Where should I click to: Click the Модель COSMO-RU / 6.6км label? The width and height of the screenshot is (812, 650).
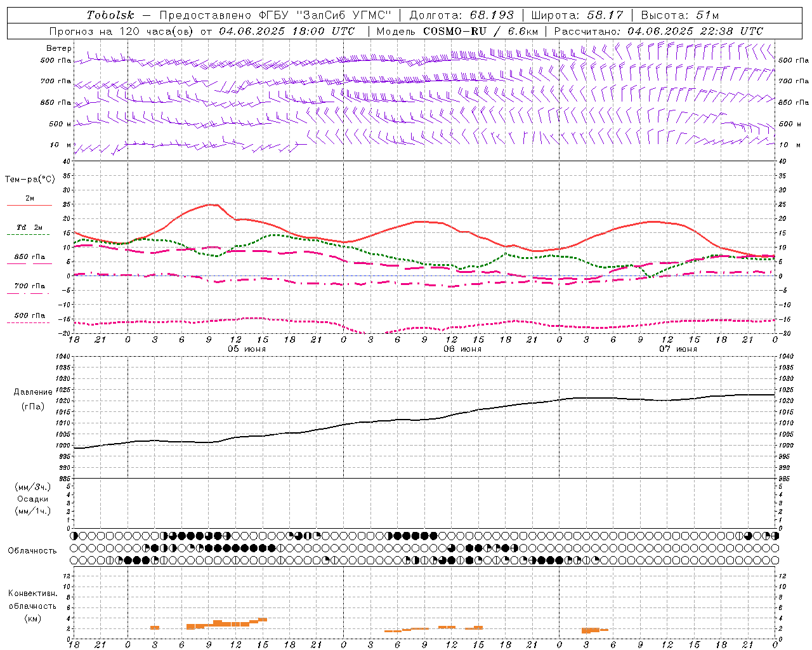457,31
